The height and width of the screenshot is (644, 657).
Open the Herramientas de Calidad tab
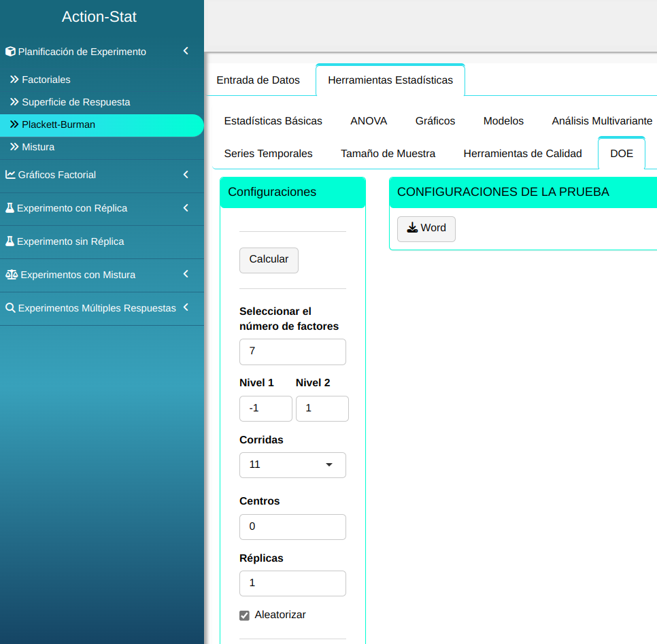(522, 154)
